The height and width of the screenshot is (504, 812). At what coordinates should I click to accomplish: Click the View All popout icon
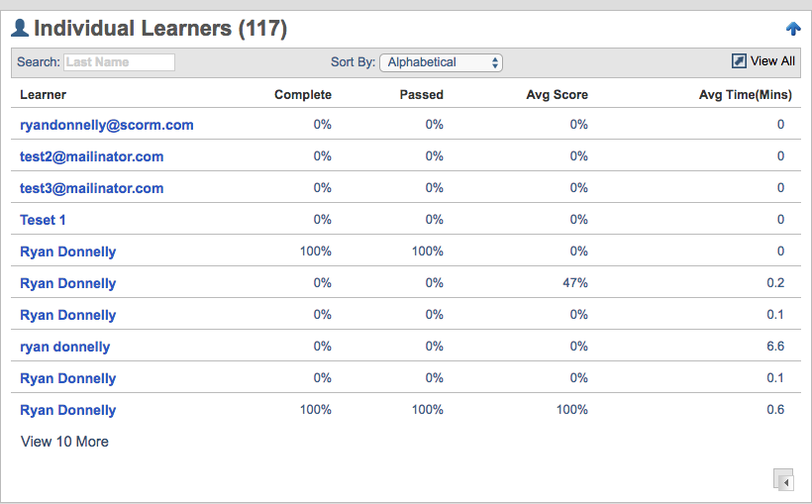[x=739, y=61]
